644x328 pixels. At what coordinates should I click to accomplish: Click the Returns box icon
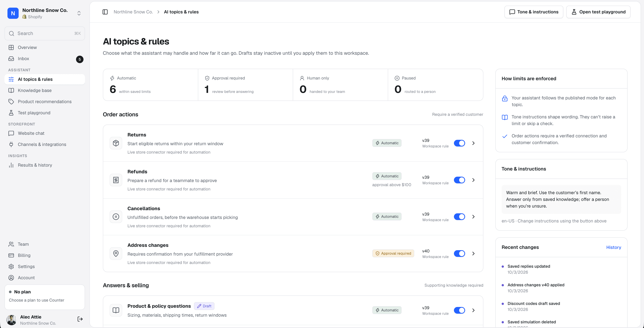coord(116,143)
